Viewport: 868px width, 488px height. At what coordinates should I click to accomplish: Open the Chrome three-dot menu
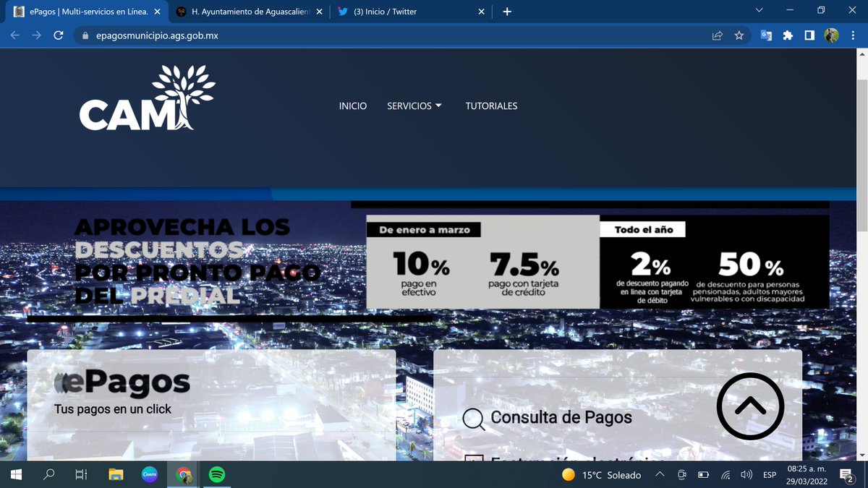point(853,35)
